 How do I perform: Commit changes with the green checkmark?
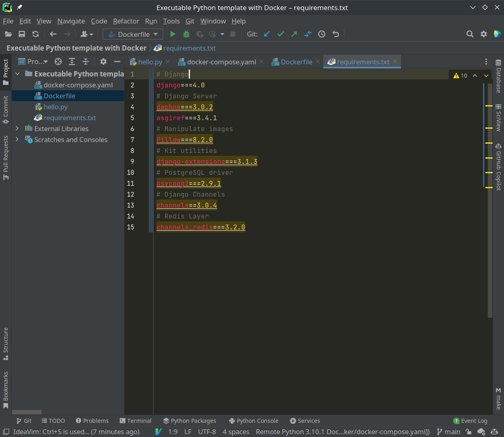280,34
